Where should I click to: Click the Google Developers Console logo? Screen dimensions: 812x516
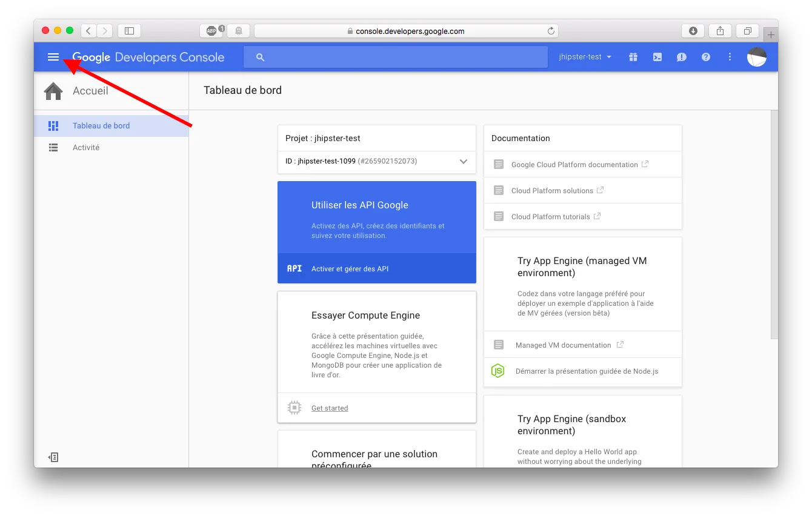(x=148, y=58)
